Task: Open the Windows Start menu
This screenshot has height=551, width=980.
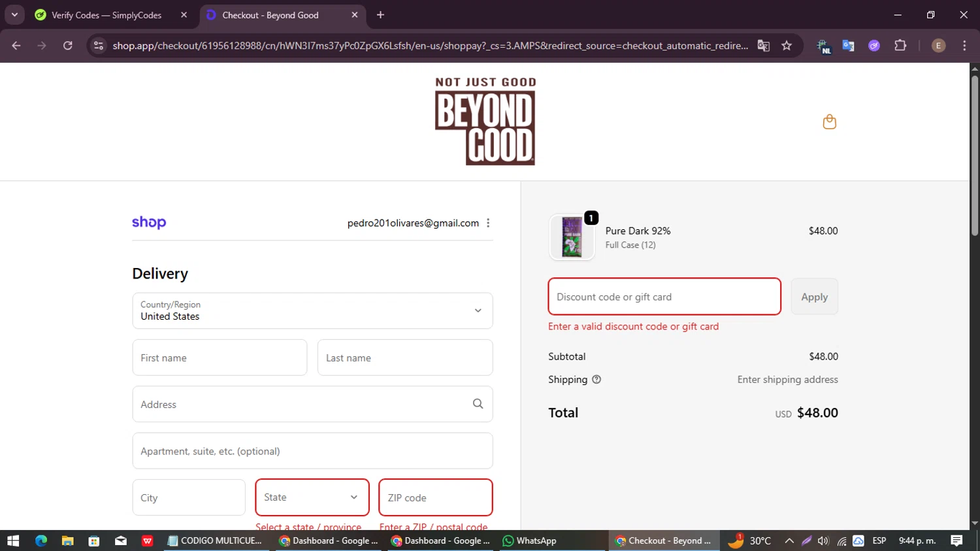Action: [13, 541]
